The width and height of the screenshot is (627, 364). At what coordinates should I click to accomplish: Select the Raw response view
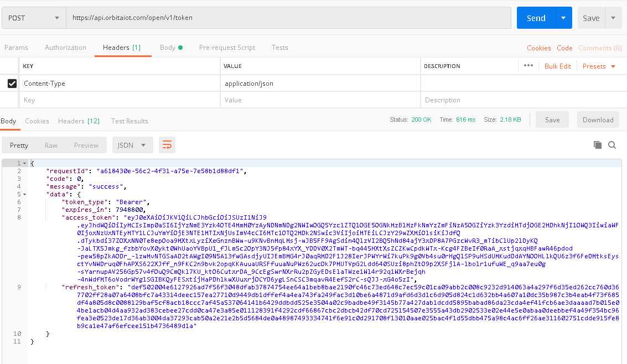(51, 145)
